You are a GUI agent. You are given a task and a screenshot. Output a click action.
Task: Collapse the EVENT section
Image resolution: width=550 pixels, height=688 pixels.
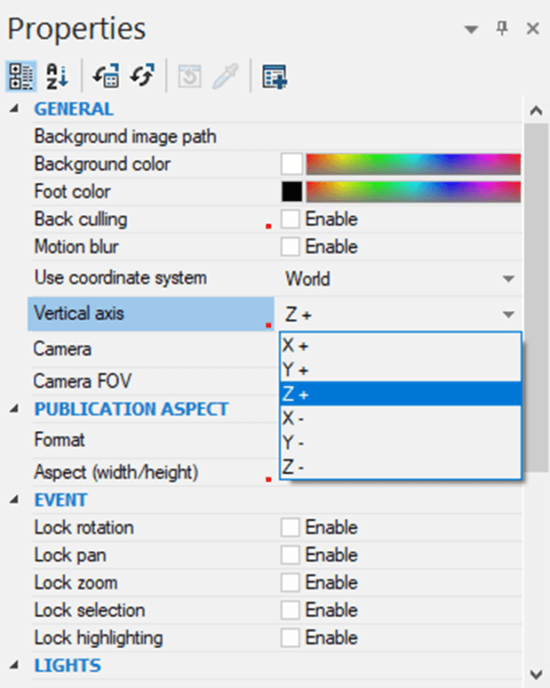(x=14, y=500)
